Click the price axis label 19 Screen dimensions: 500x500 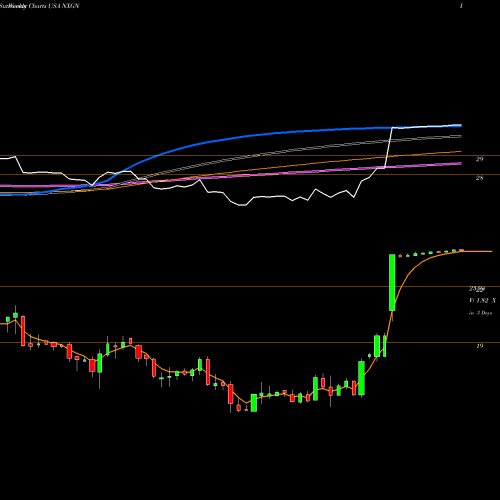[x=479, y=346]
